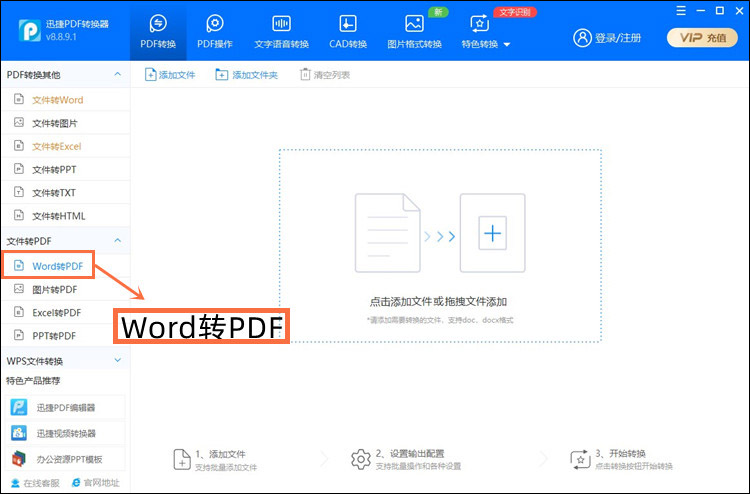750x494 pixels.
Task: Open 办公资源PPT模板 recommendation
Action: tap(66, 459)
